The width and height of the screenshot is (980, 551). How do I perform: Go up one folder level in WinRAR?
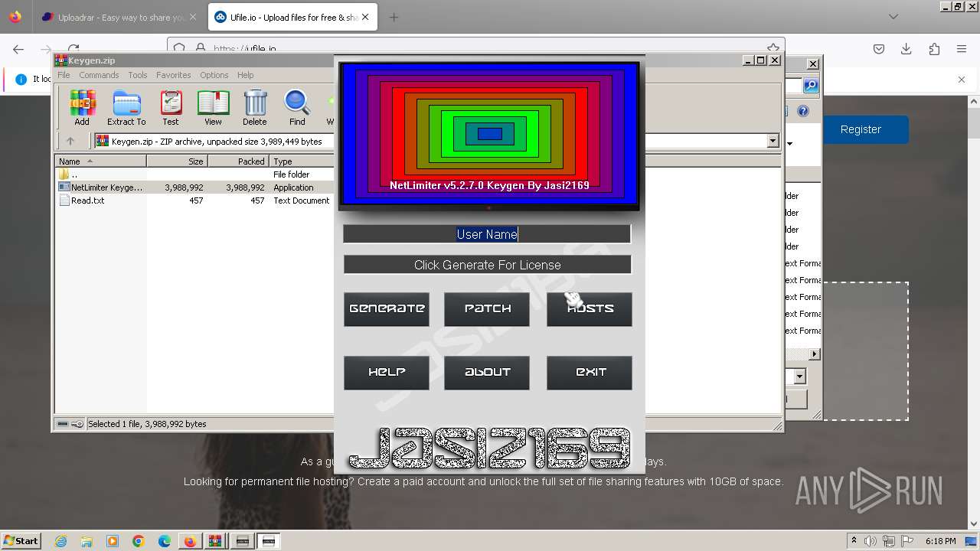click(x=70, y=141)
